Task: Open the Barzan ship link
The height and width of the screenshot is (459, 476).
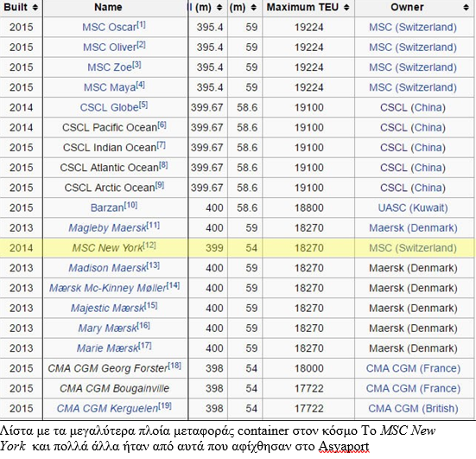Action: [107, 207]
